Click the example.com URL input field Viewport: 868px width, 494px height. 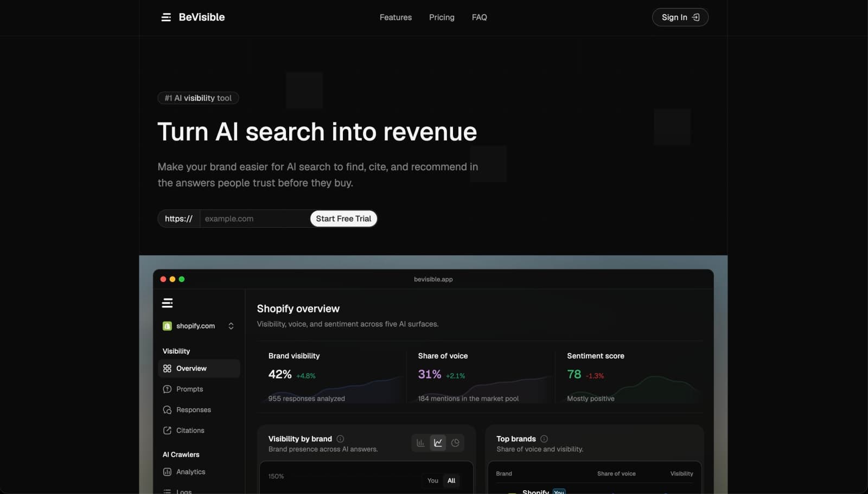(x=255, y=219)
